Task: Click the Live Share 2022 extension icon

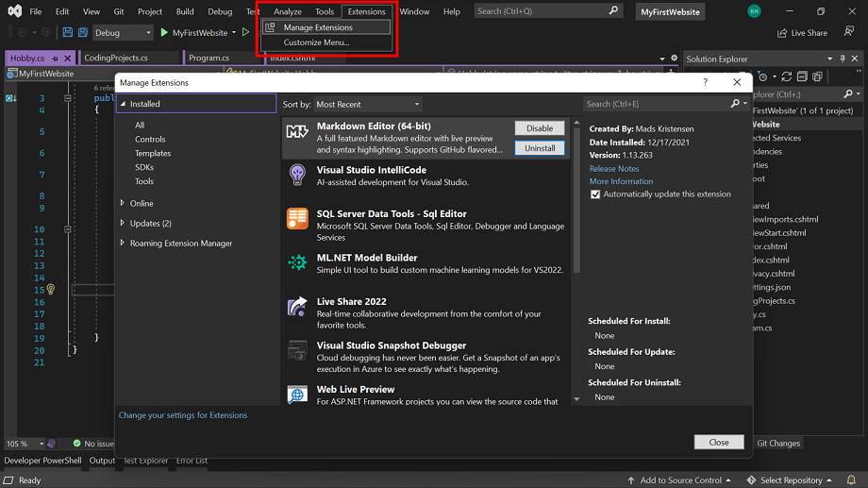Action: [297, 307]
